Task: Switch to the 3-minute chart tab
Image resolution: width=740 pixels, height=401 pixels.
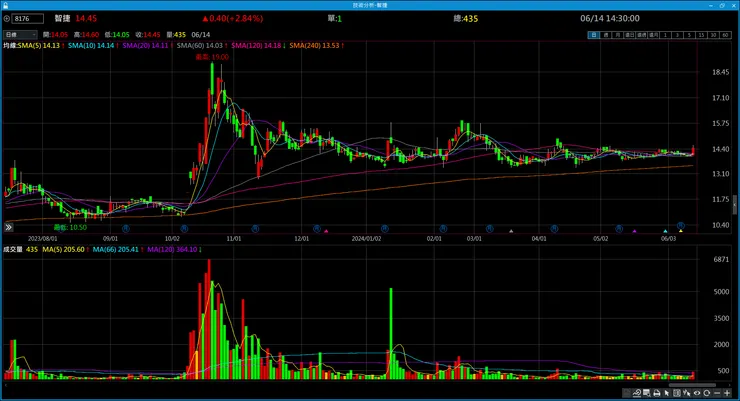Action: tap(677, 35)
